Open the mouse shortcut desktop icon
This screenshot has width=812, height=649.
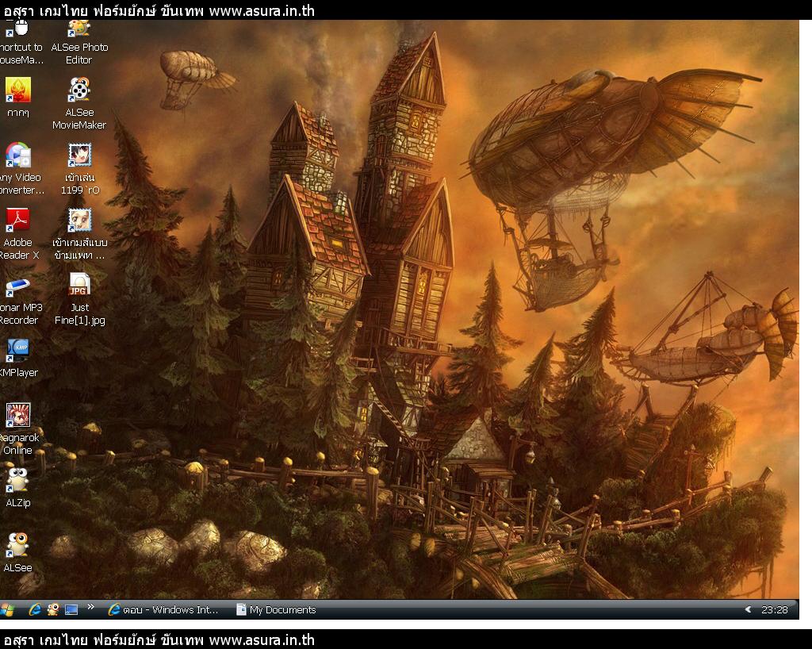coord(20,43)
